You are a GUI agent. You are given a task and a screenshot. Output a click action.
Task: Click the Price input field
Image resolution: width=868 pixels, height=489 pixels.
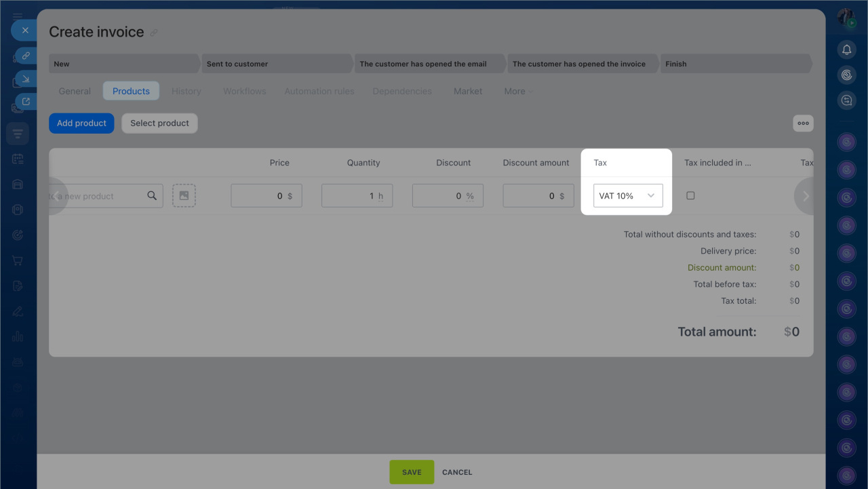pyautogui.click(x=259, y=196)
